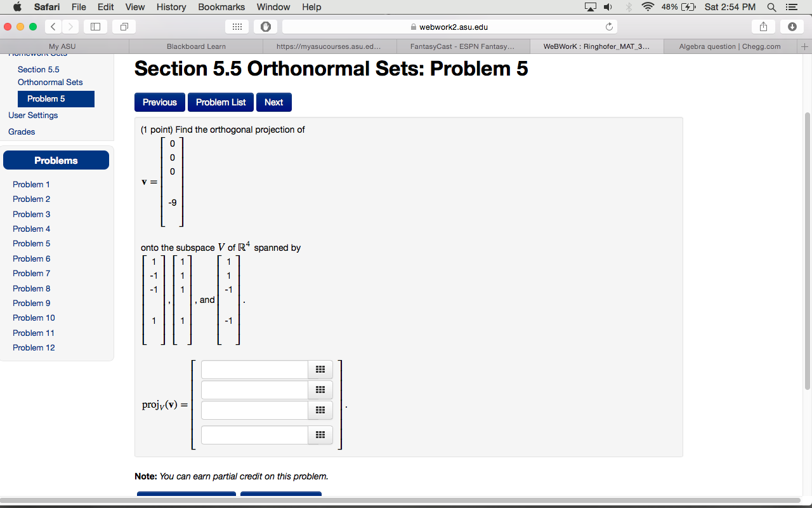Open the Wi-Fi status menu
This screenshot has height=508, width=812.
(x=648, y=7)
